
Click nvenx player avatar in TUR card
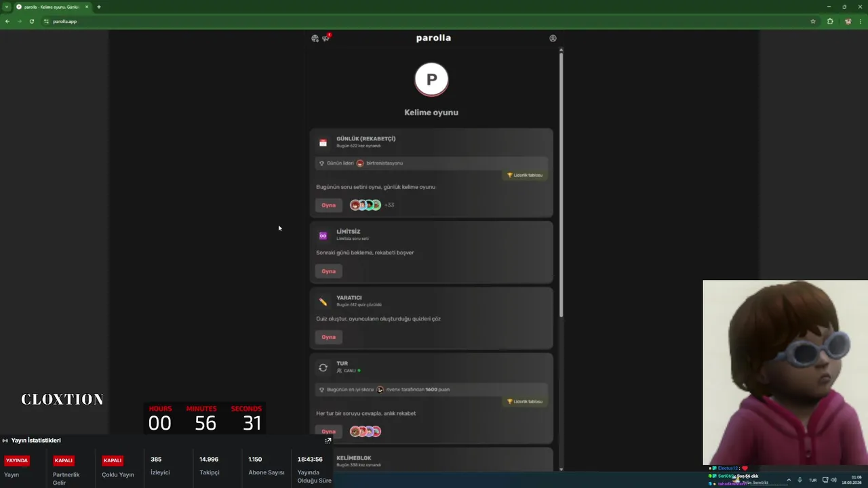[x=380, y=390]
